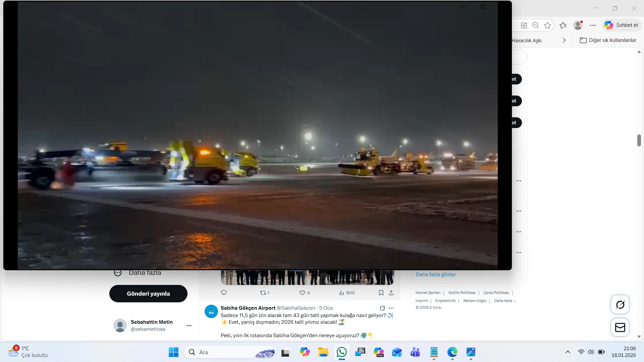
Task: Click the Gönderi yayınla button
Action: coord(148,294)
